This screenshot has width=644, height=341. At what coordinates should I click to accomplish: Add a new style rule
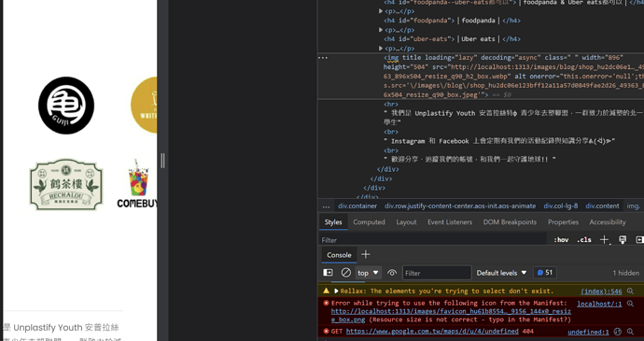(604, 240)
